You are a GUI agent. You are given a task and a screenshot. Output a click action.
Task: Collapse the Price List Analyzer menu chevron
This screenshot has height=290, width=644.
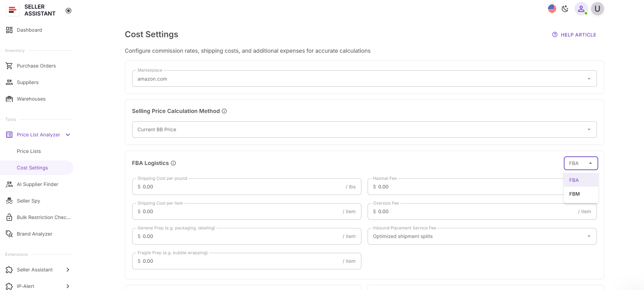coord(68,135)
